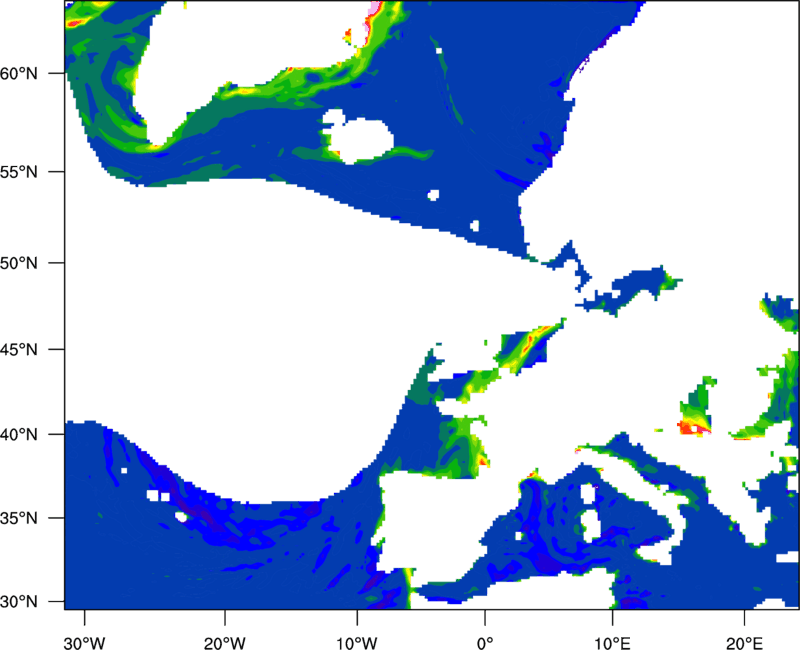Click the 20°E longitude label
The image size is (800, 650).
pyautogui.click(x=744, y=643)
